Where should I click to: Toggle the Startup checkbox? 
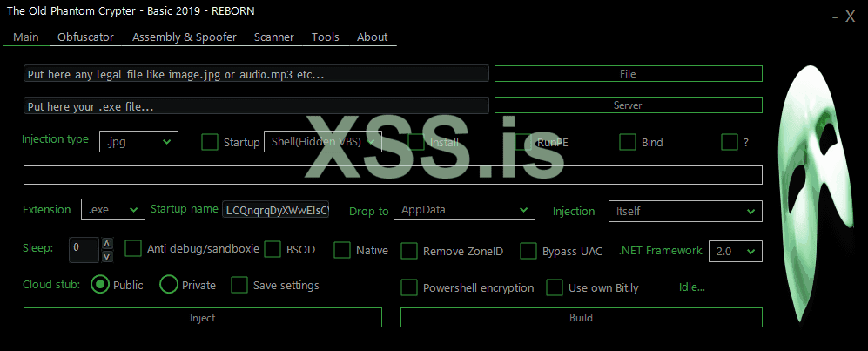(x=210, y=142)
